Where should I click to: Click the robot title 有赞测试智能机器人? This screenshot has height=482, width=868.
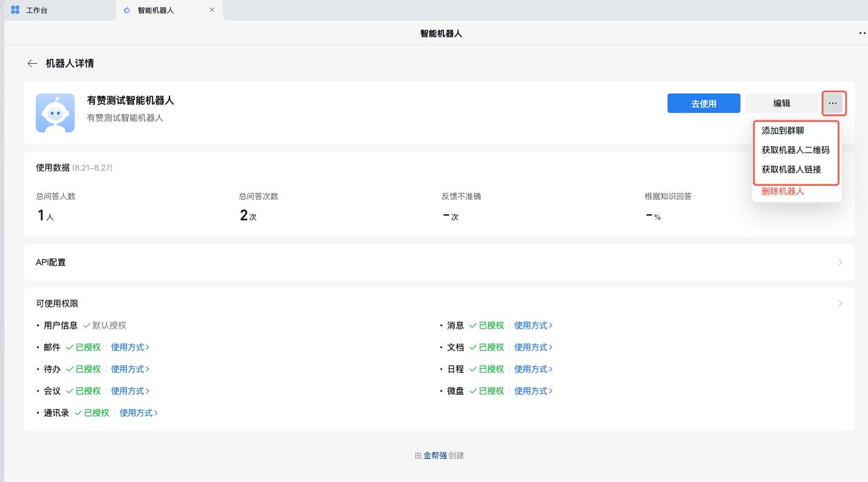click(131, 100)
